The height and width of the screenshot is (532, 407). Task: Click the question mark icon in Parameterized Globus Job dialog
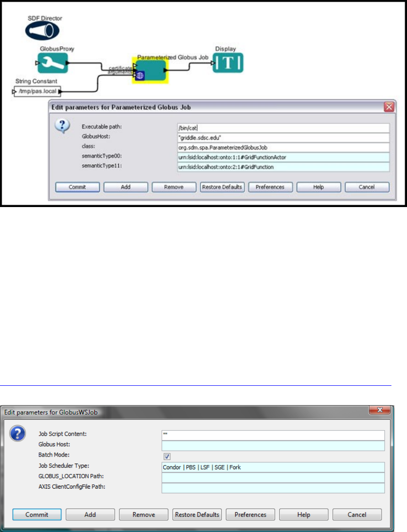tap(62, 126)
